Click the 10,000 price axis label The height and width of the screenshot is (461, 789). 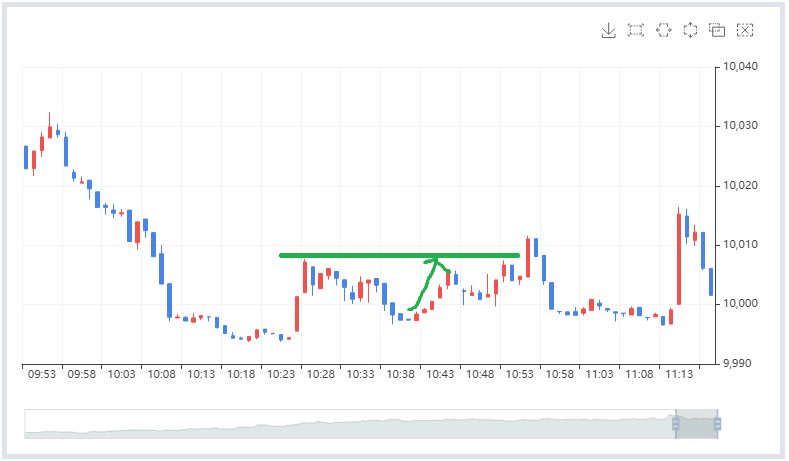(x=740, y=303)
